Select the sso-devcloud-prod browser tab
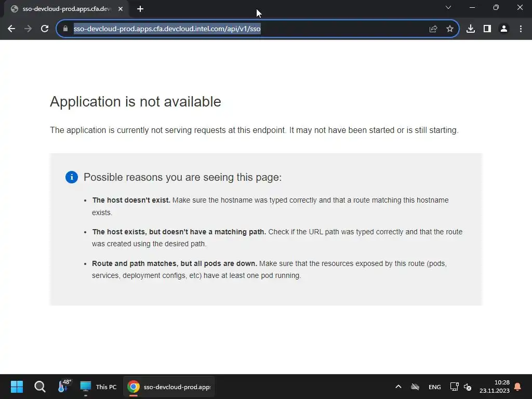The image size is (532, 399). (66, 9)
